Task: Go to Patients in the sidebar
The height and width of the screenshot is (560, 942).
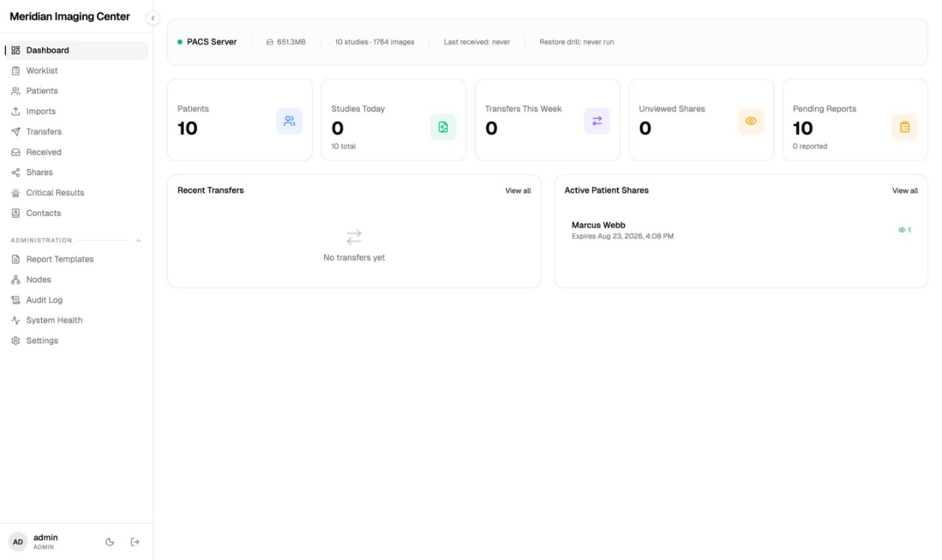Action: click(77, 91)
